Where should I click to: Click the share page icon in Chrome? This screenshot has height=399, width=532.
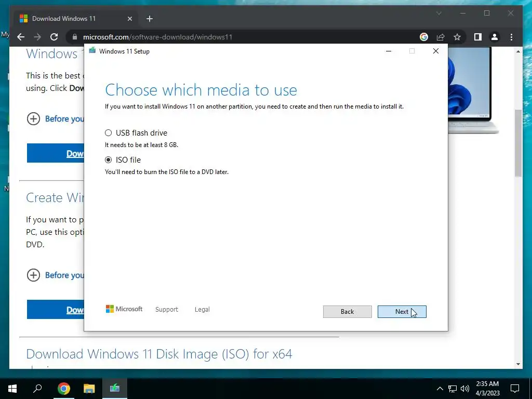[x=441, y=37]
